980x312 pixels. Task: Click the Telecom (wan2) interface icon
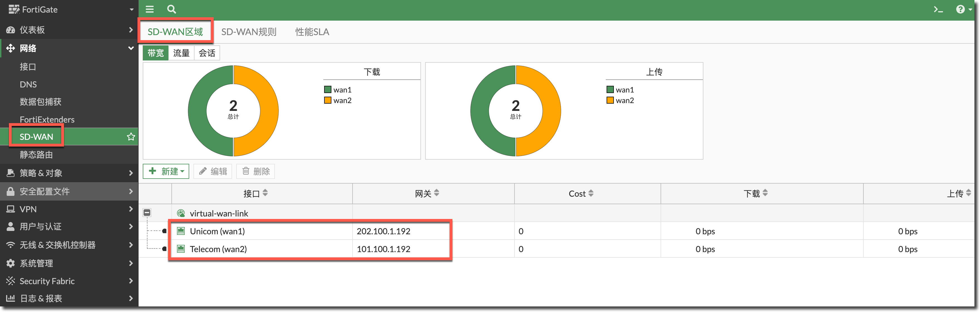point(181,249)
